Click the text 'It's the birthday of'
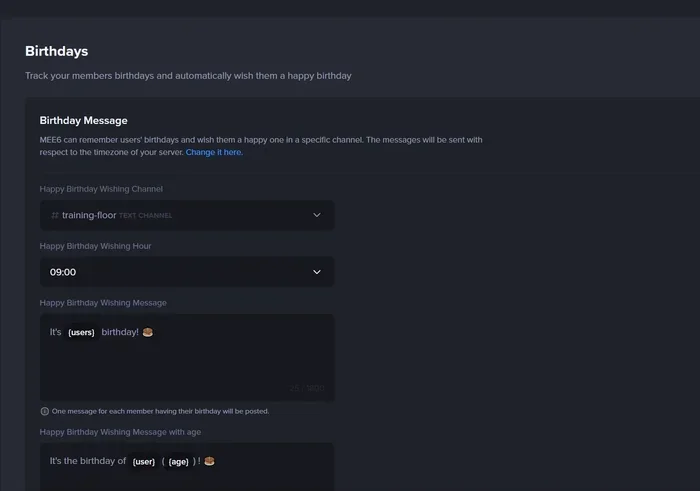The width and height of the screenshot is (700, 491). (88, 461)
